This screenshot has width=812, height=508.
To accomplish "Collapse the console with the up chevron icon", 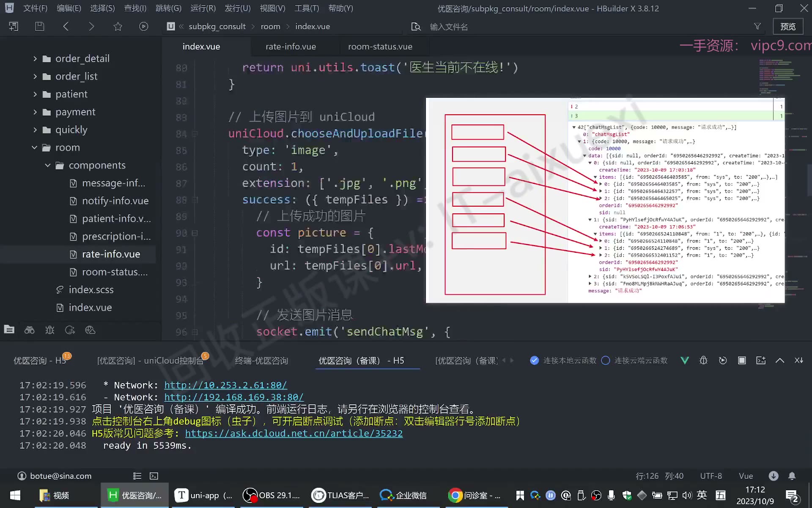I will coord(780,360).
